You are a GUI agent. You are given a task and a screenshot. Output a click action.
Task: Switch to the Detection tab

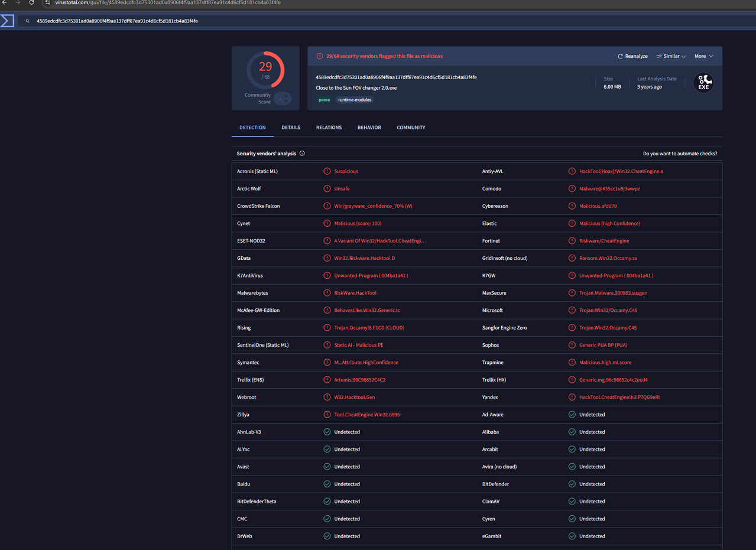click(x=252, y=128)
